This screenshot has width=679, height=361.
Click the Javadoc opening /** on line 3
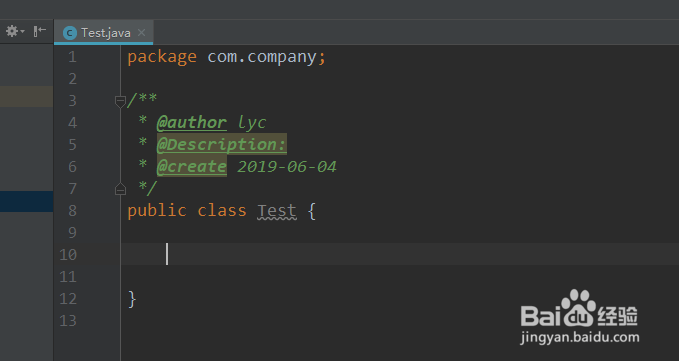point(142,100)
